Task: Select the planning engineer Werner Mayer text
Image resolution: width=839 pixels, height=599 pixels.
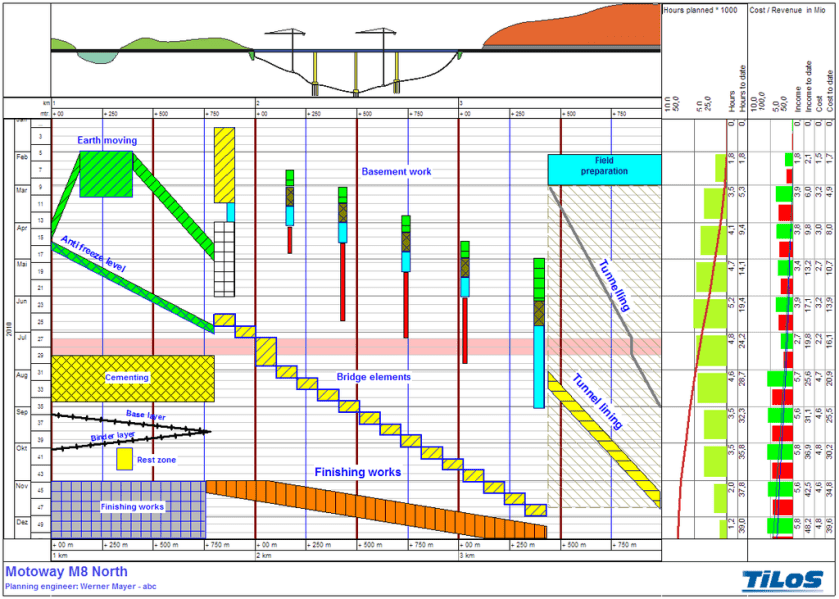Action: [x=76, y=587]
